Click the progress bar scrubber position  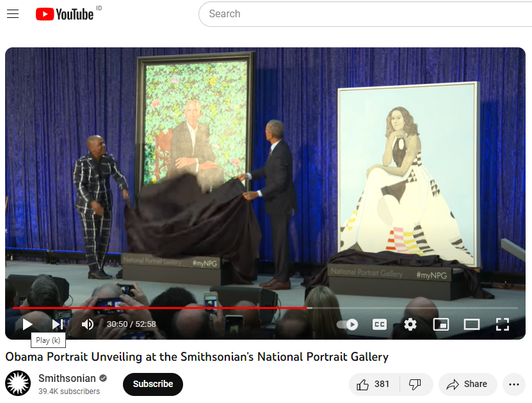click(308, 308)
